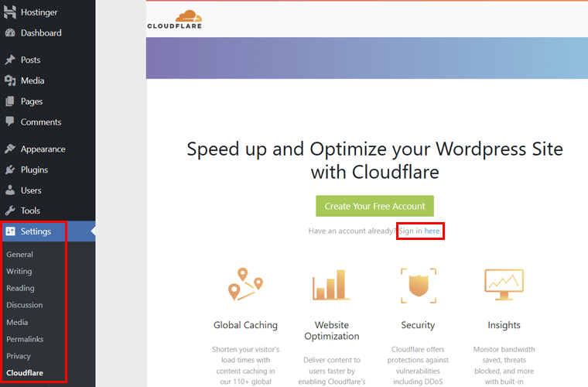Click the Dashboard gauge icon

coord(10,33)
